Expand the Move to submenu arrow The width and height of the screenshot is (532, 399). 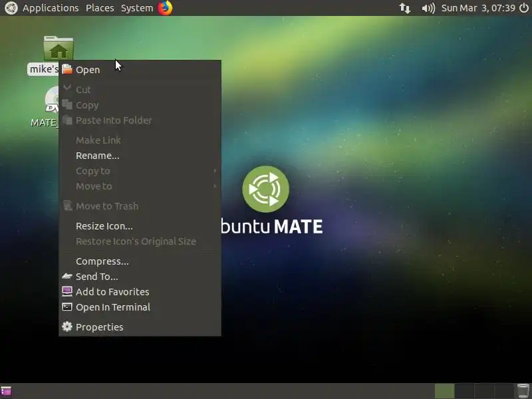point(215,186)
